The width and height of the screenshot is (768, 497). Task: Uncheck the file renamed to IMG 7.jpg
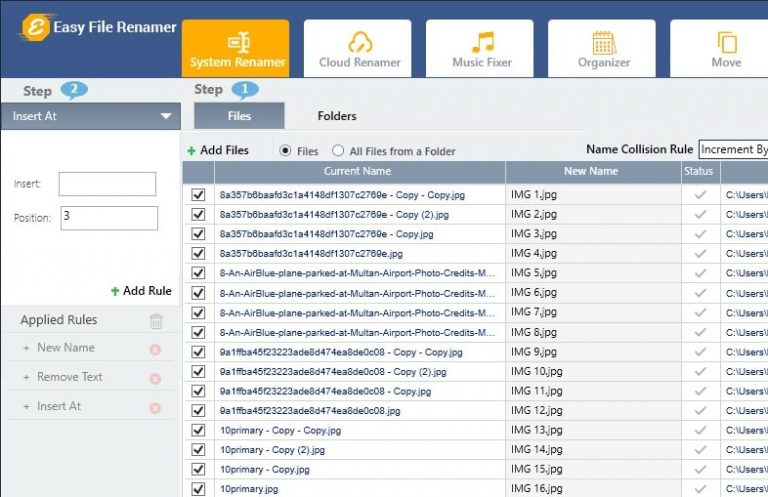coord(198,313)
